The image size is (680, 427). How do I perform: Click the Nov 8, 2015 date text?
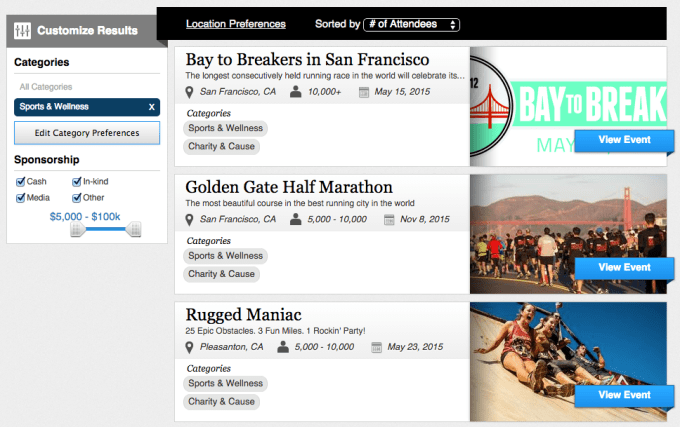click(x=425, y=219)
